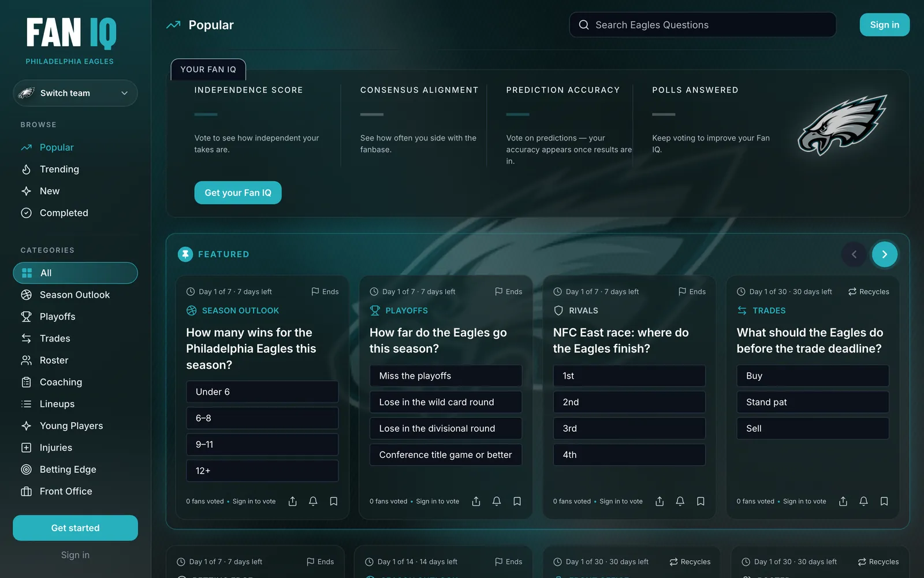Choose Miss the playoffs answer

tap(446, 376)
